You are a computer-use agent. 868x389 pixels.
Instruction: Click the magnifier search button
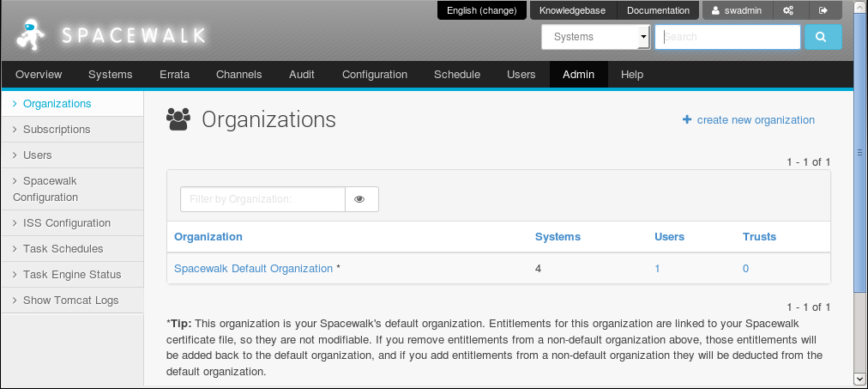(x=823, y=37)
